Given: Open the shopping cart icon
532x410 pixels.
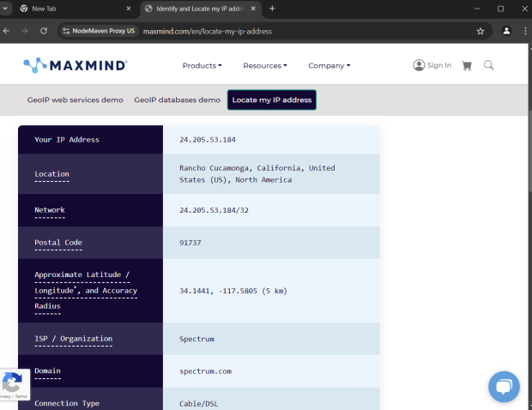Looking at the screenshot, I should (467, 65).
